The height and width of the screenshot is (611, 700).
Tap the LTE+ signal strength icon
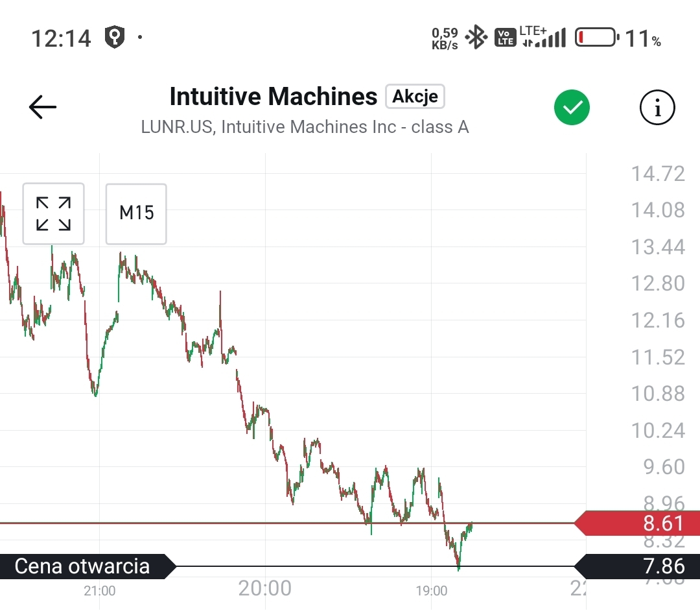(x=542, y=38)
